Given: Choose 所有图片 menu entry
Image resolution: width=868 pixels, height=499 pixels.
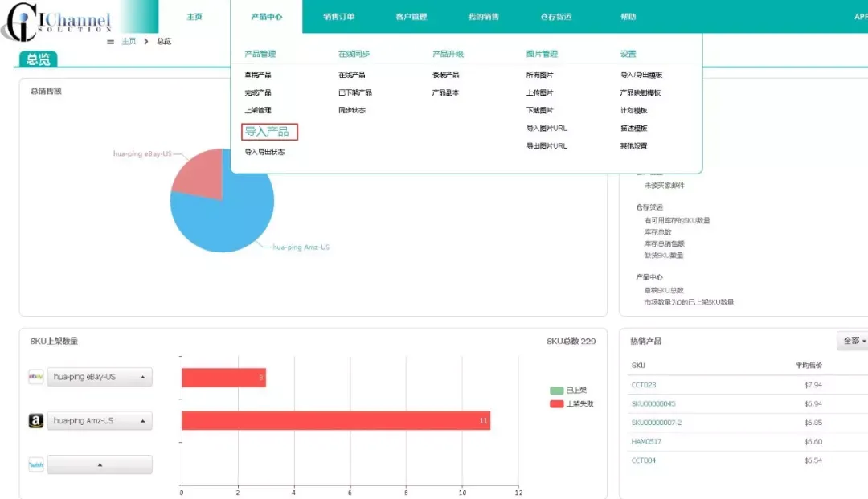Looking at the screenshot, I should pyautogui.click(x=540, y=75).
